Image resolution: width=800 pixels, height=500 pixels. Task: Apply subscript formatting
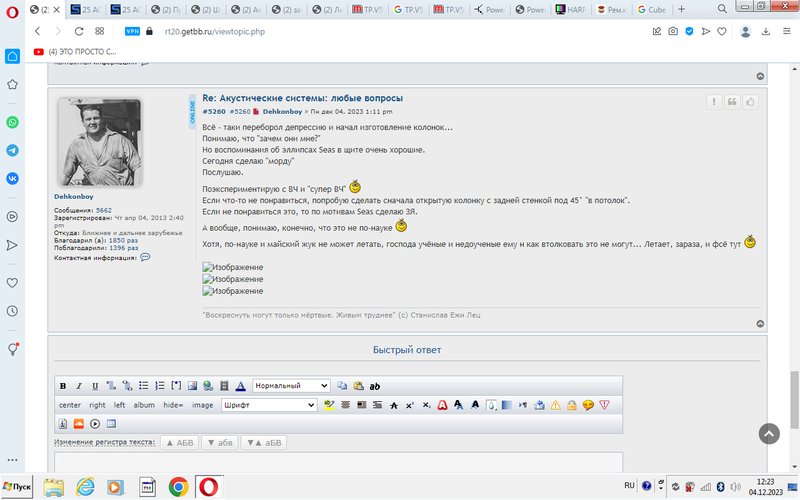point(426,405)
